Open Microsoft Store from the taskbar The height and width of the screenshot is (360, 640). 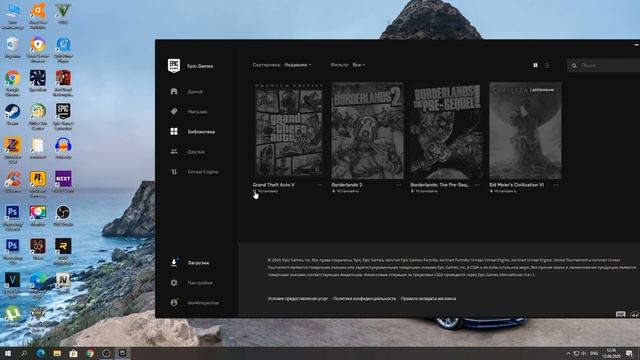click(x=73, y=353)
